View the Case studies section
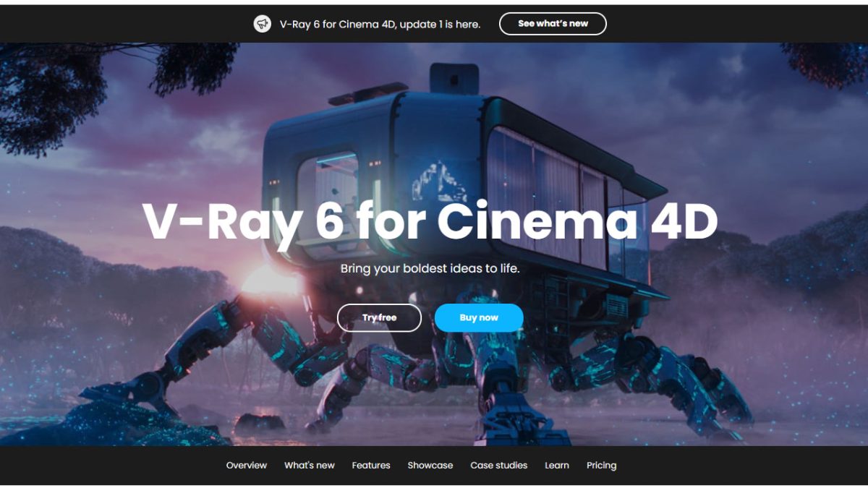This screenshot has height=488, width=868. pos(498,465)
